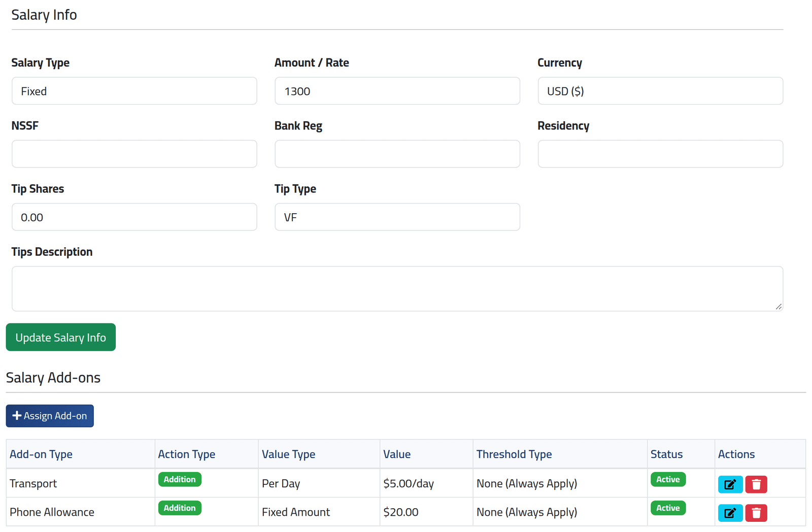Open the Salary Type field showing Fixed
The height and width of the screenshot is (532, 812).
(134, 91)
